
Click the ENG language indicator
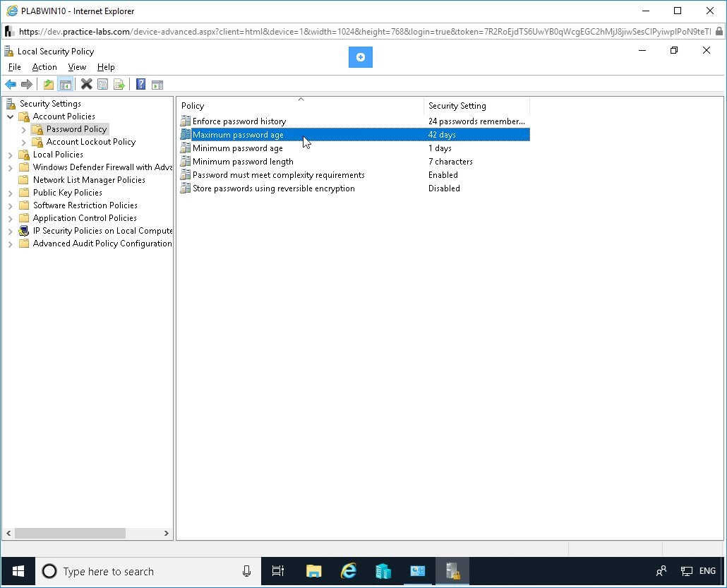(x=707, y=571)
